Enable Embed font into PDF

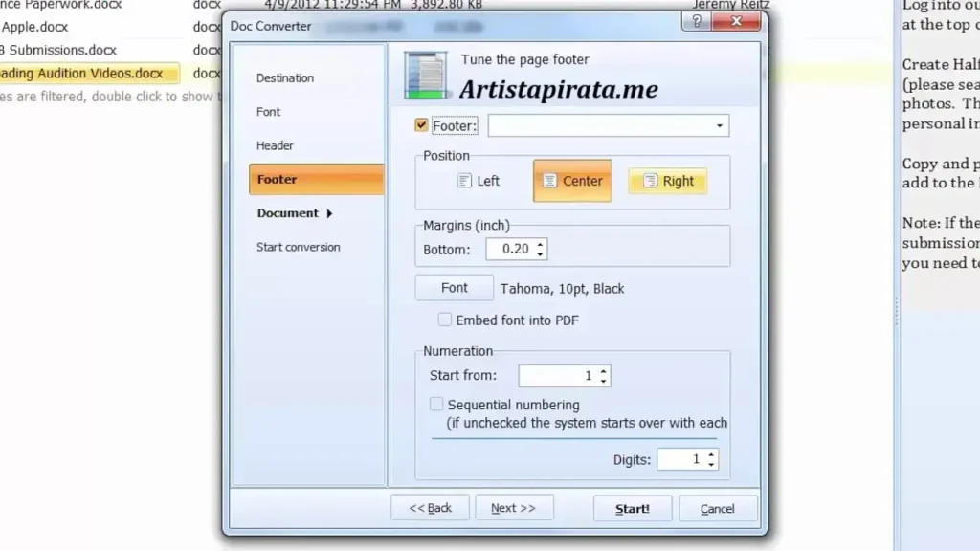coord(444,320)
